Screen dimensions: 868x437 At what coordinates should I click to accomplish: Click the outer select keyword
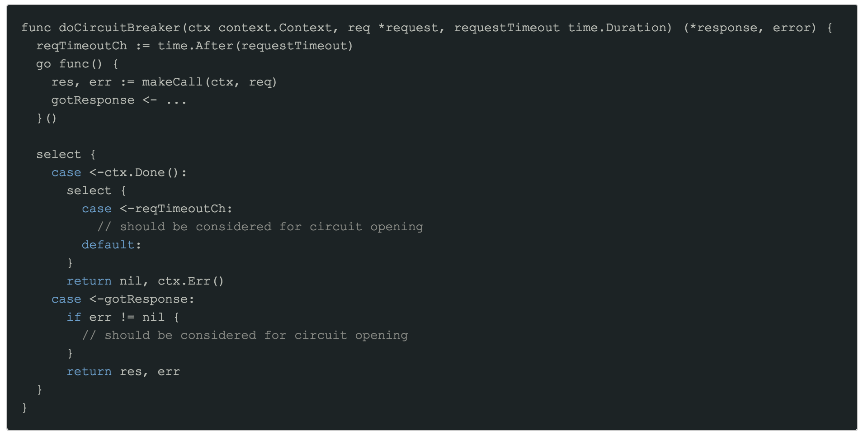click(59, 154)
